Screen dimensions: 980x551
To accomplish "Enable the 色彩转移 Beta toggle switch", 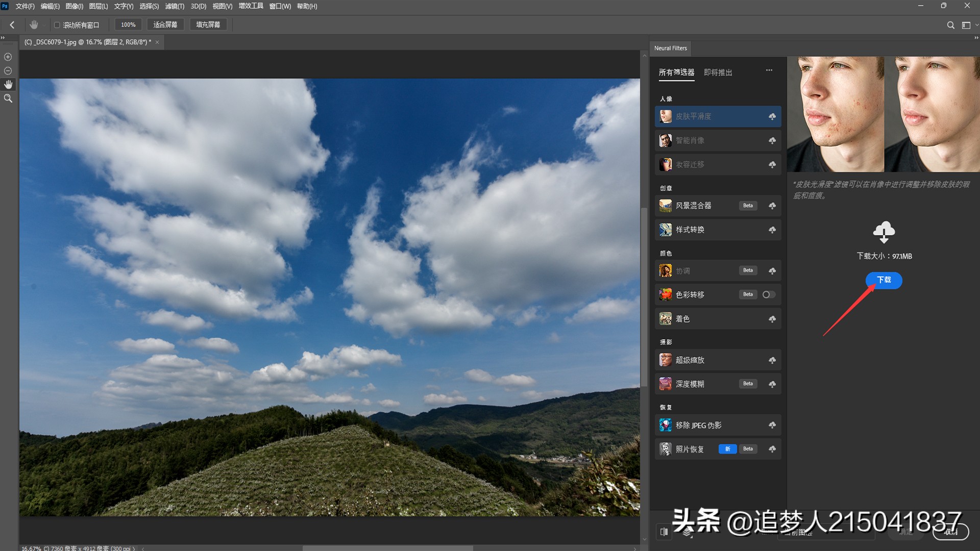I will click(769, 294).
